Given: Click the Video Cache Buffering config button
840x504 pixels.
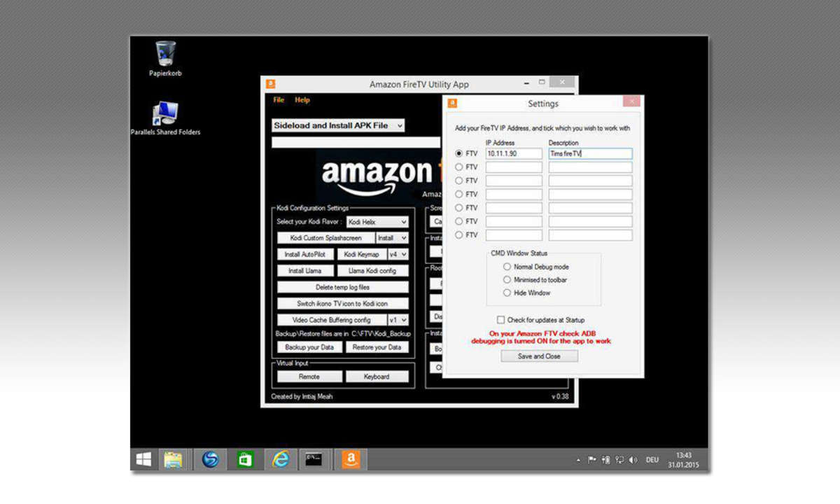Looking at the screenshot, I should tap(332, 320).
